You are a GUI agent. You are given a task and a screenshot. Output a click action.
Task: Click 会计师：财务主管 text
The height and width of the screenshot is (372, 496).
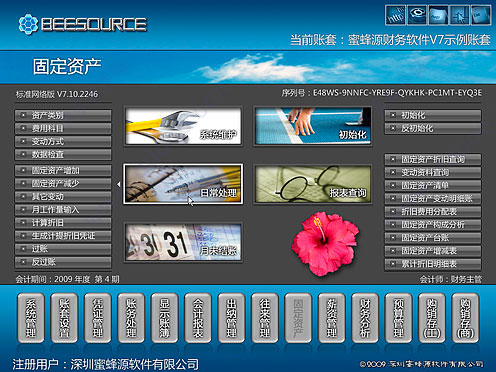(451, 279)
